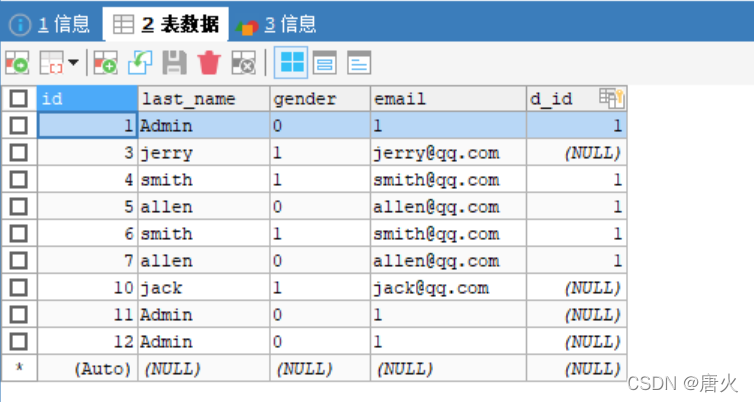Click the (NULL) last_name cell in new row
The width and height of the screenshot is (754, 402).
click(204, 369)
